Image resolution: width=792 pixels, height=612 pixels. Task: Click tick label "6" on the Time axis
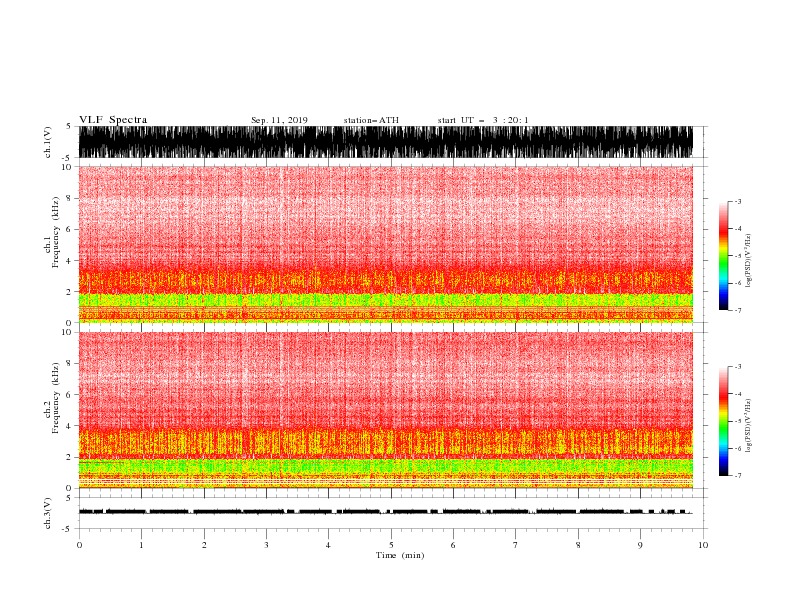pos(453,545)
